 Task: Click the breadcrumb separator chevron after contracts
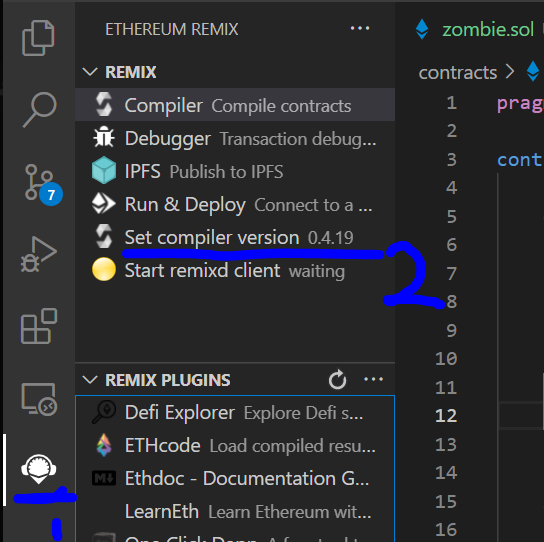(x=510, y=72)
